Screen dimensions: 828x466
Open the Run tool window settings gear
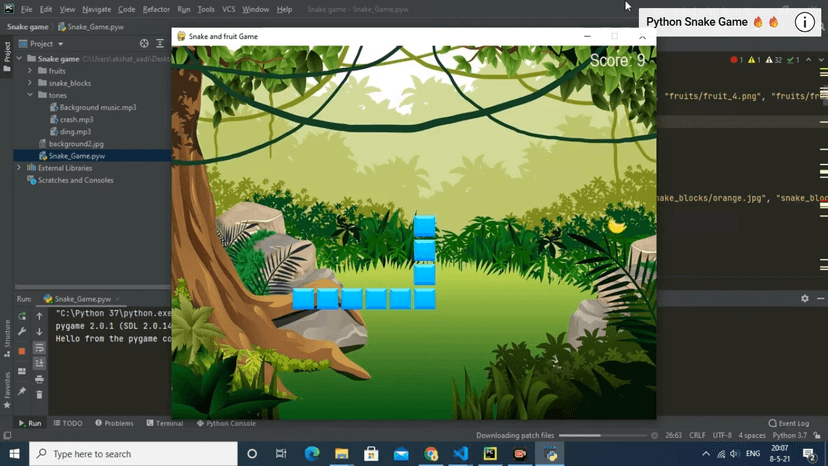[805, 299]
